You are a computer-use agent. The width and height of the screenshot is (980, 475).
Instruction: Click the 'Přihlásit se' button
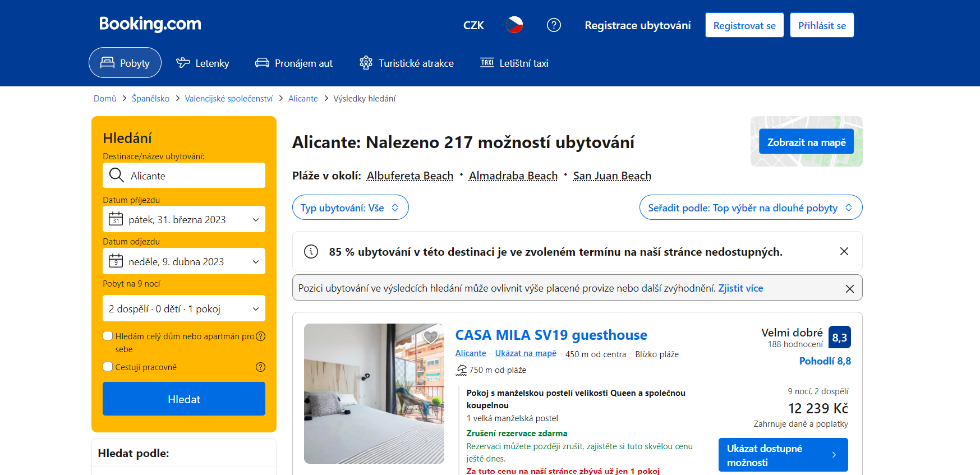[x=822, y=25]
